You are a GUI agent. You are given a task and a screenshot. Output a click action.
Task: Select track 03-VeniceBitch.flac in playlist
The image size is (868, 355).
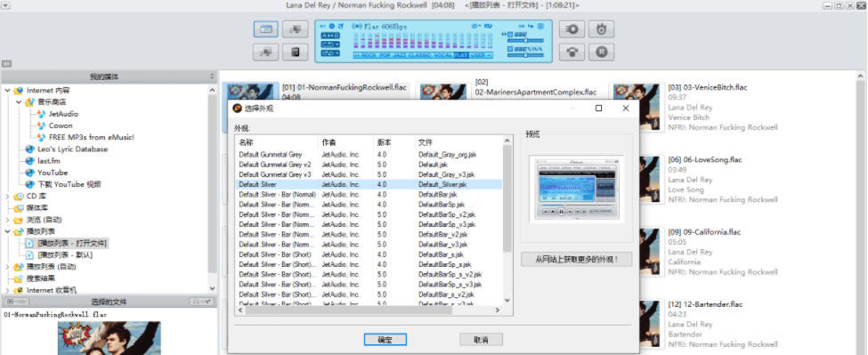[x=708, y=87]
